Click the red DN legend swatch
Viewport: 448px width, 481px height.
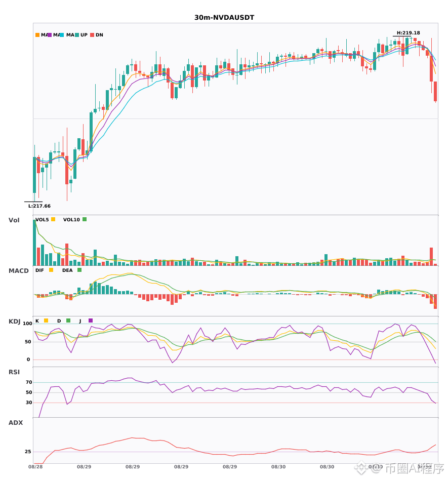point(92,35)
